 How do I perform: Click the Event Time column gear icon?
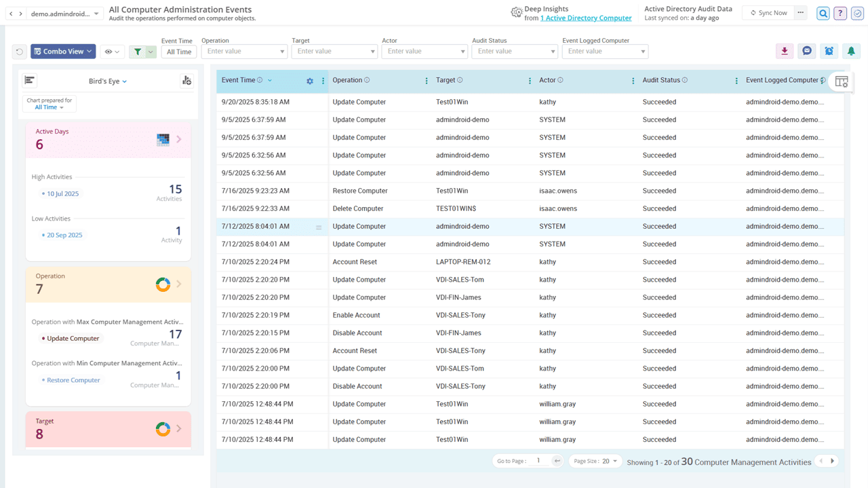pos(310,81)
